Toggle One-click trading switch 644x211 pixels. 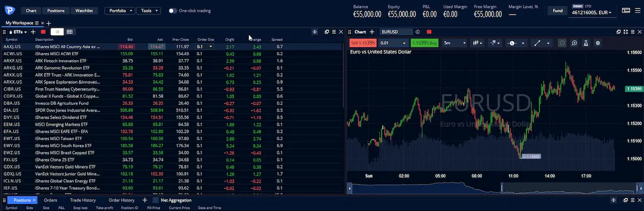(x=172, y=10)
